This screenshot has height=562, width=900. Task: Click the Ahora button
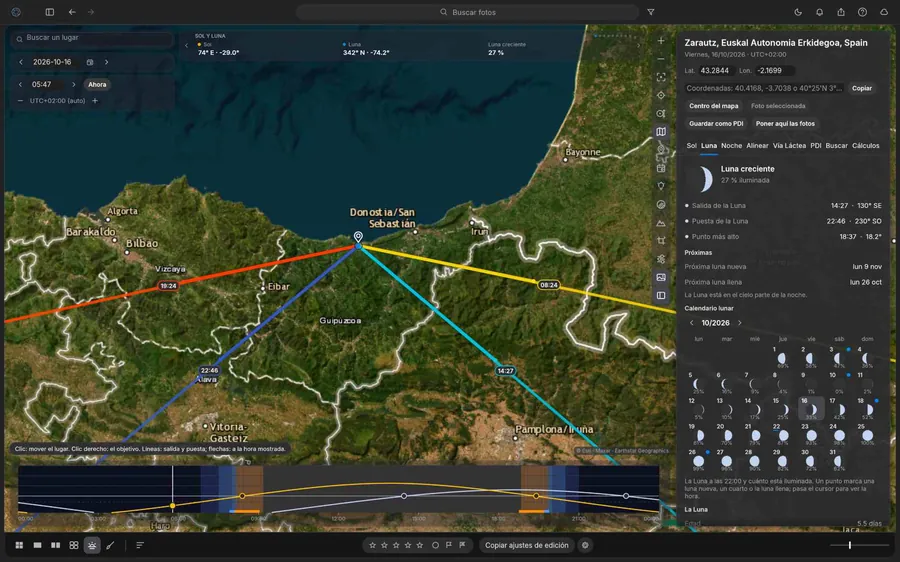point(97,84)
